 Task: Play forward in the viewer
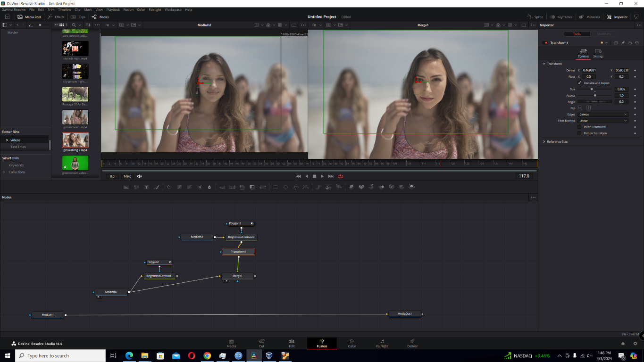[322, 176]
